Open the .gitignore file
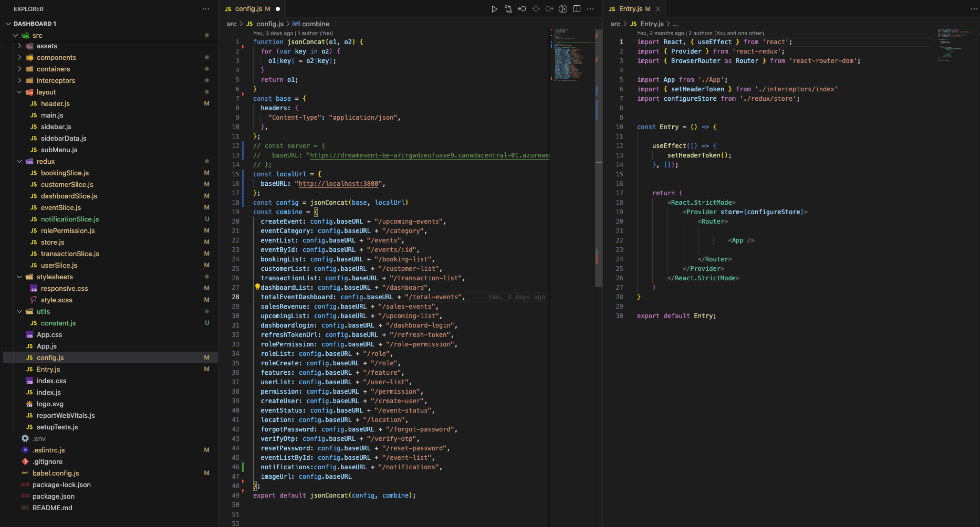 (47, 461)
